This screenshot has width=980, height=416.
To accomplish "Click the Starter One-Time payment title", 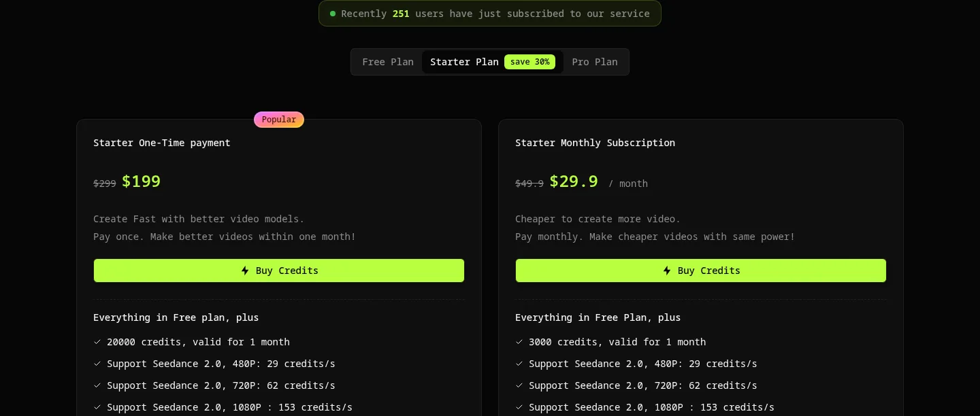I will pyautogui.click(x=162, y=143).
